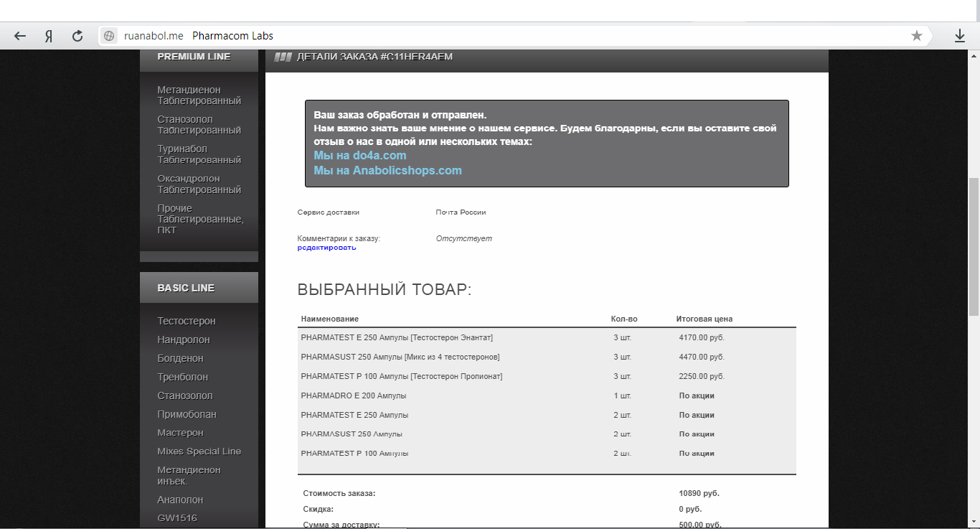Viewport: 980px width, 529px height.
Task: Select the BASIC LINE sidebar header
Action: tap(186, 288)
